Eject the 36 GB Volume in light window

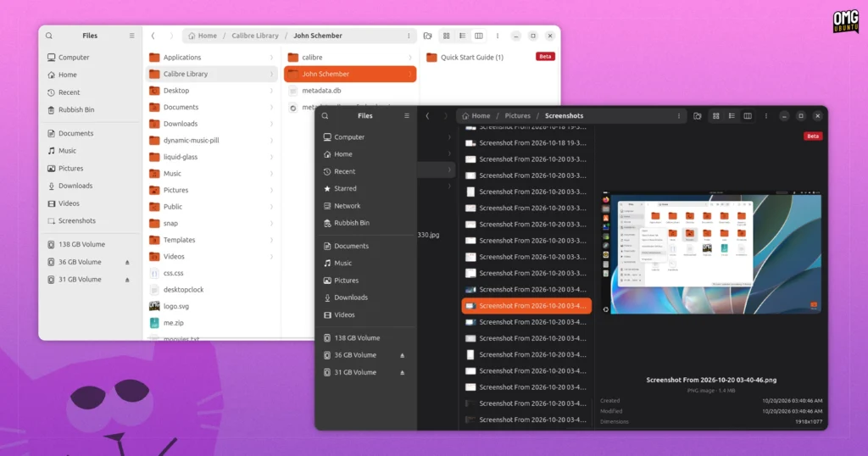[x=127, y=262]
